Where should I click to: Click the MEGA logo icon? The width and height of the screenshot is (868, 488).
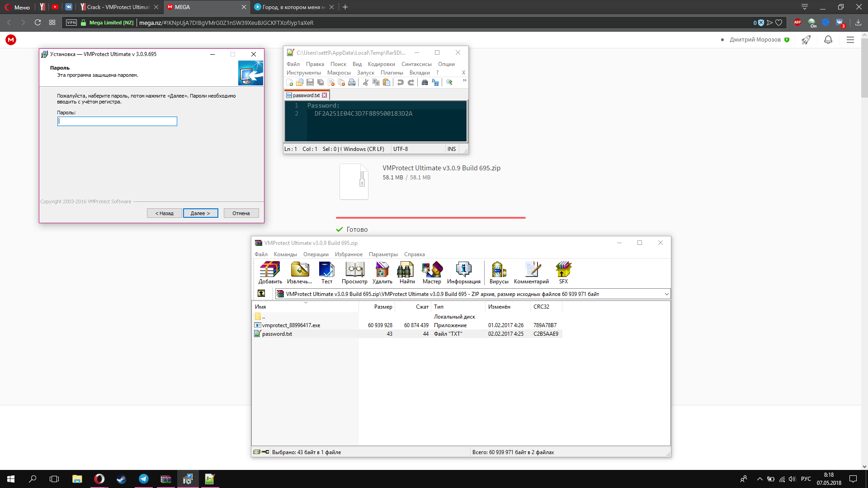click(x=11, y=40)
